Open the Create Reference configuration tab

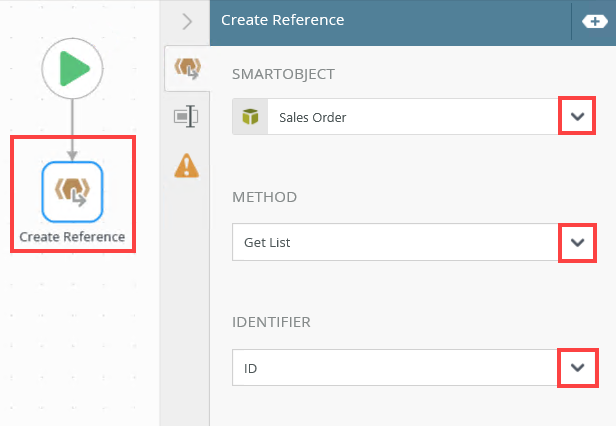click(x=186, y=70)
